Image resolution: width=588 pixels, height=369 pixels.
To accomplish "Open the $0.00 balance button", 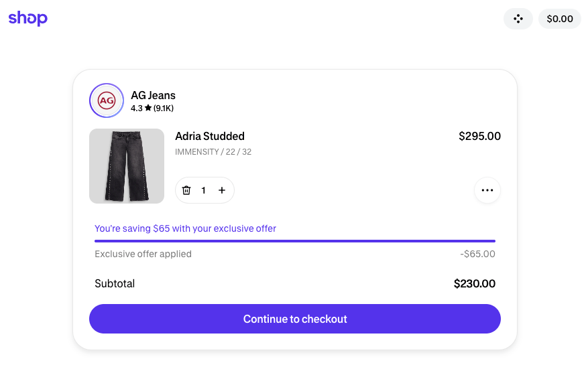I will (559, 19).
